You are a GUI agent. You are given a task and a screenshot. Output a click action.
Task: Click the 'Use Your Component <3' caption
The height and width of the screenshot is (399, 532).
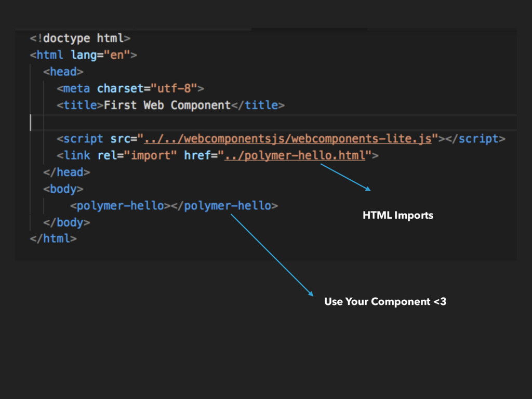(385, 302)
